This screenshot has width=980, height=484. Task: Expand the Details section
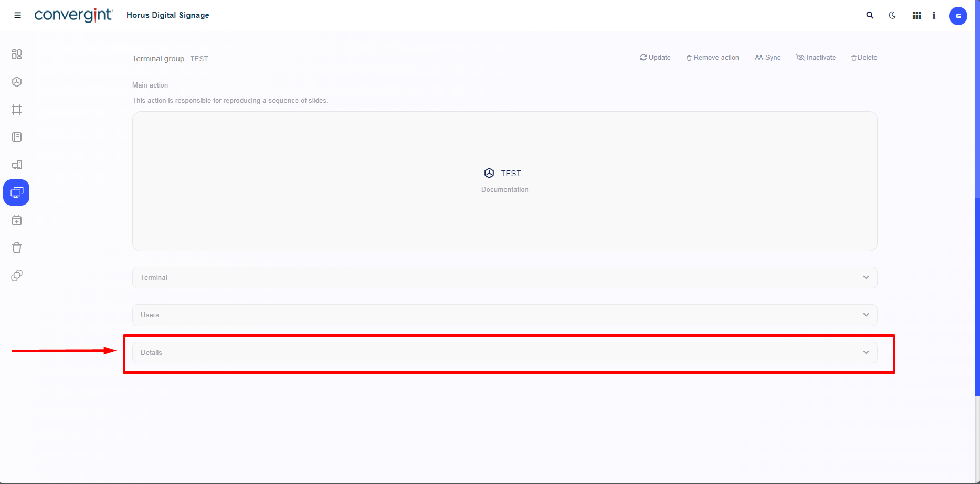click(504, 352)
